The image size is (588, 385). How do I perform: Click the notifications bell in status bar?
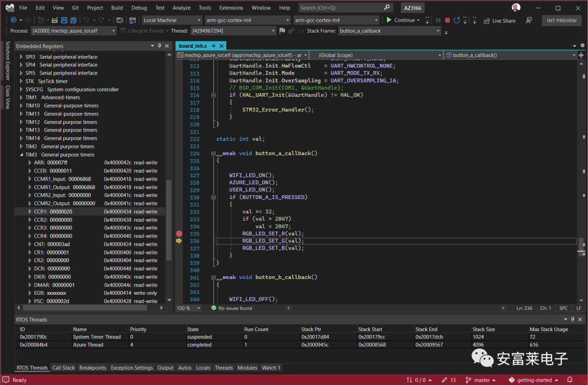tap(569, 380)
